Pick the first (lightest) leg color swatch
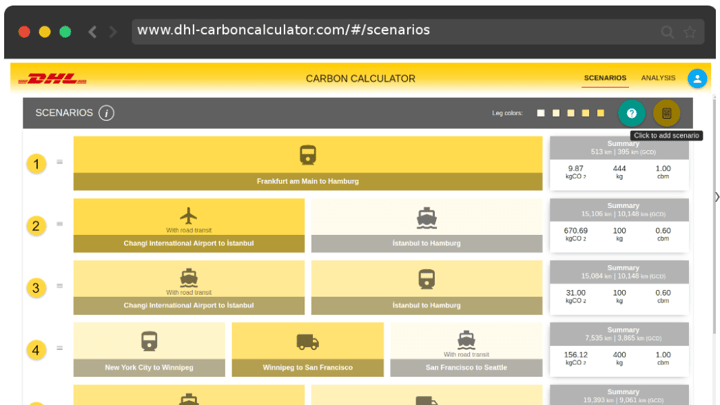The width and height of the screenshot is (720, 405). (541, 113)
